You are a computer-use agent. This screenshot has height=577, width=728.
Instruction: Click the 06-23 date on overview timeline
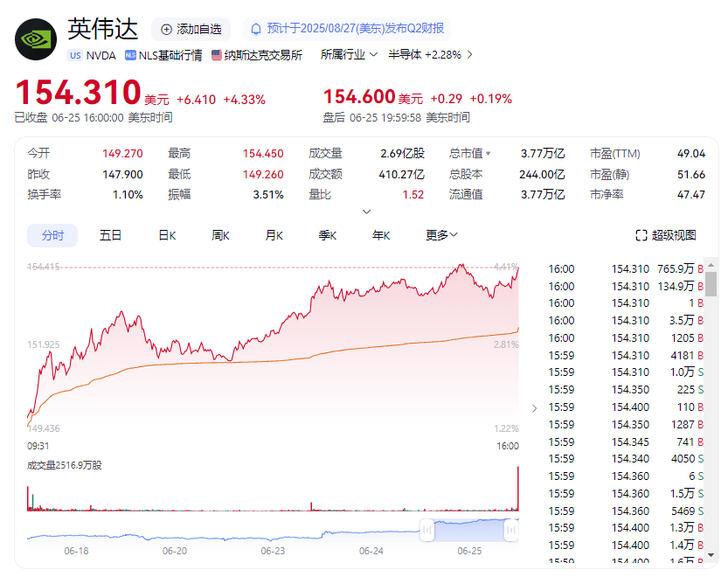pos(273,551)
